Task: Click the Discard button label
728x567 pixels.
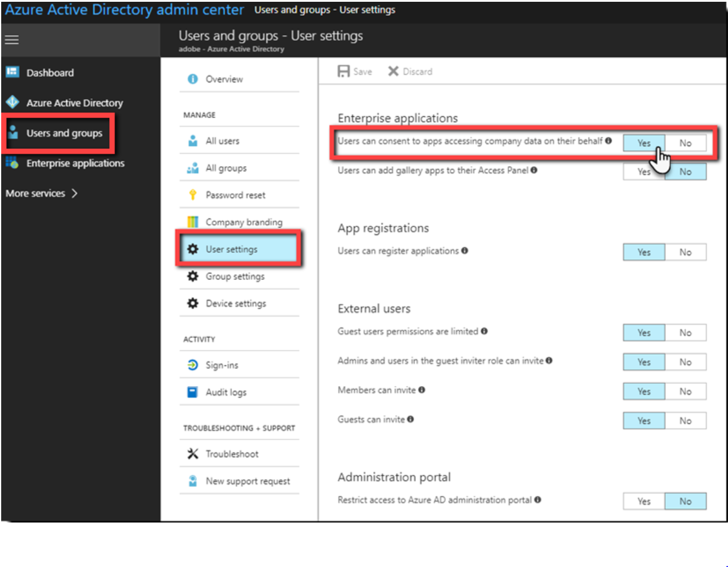Action: point(418,71)
